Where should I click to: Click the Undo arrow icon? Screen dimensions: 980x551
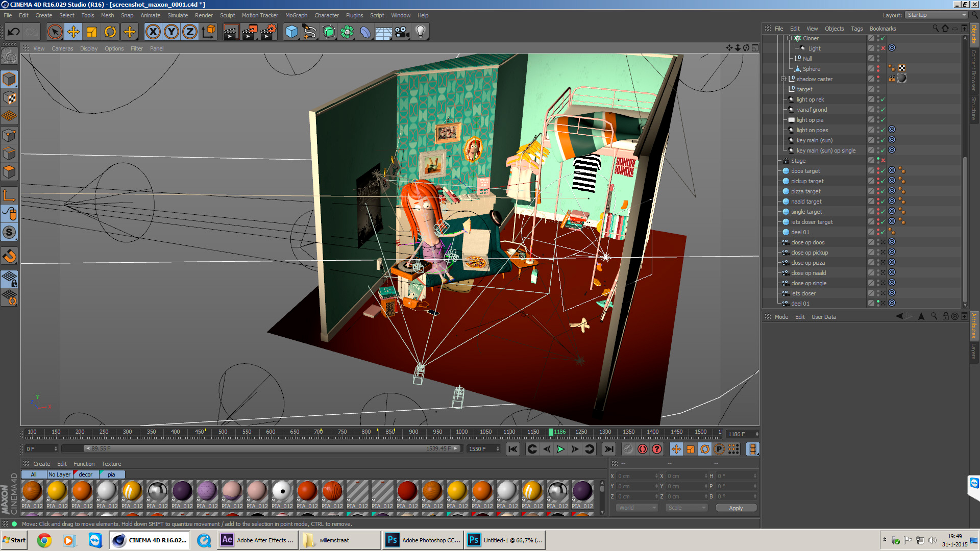coord(14,32)
